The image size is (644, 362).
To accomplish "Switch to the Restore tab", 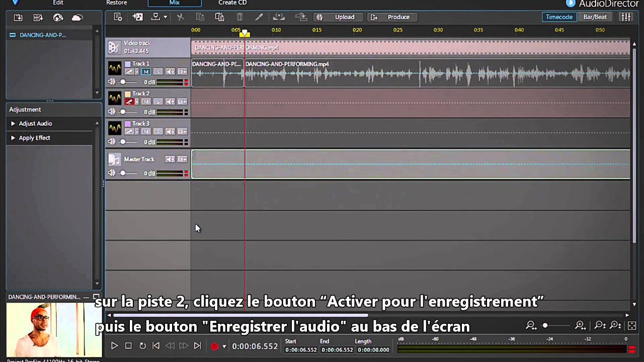I will (117, 3).
